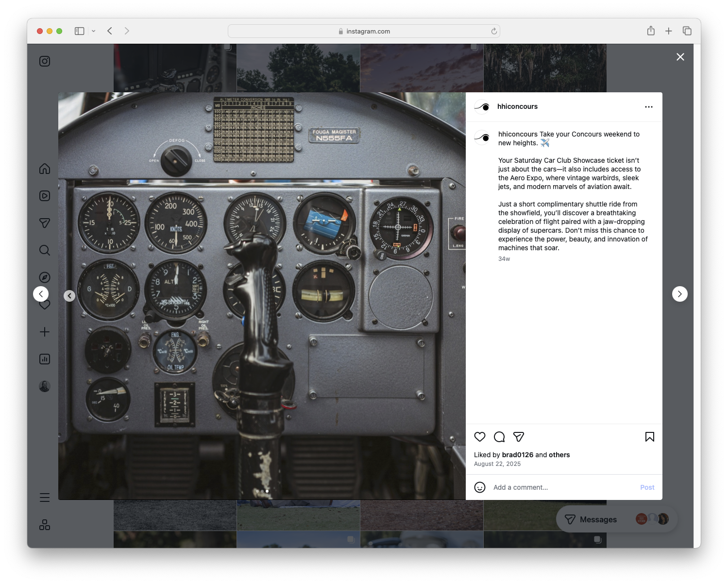The image size is (728, 584).
Task: View Notifications via the heart icon
Action: click(x=44, y=305)
